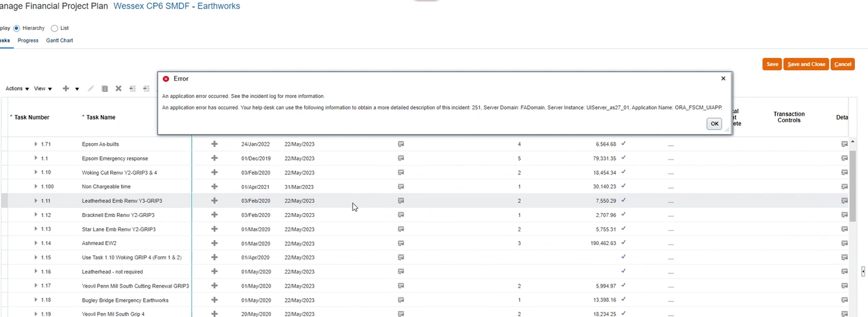The image size is (868, 317).
Task: Click the plus icon in Bracknell Emb Renw row
Action: click(x=214, y=215)
